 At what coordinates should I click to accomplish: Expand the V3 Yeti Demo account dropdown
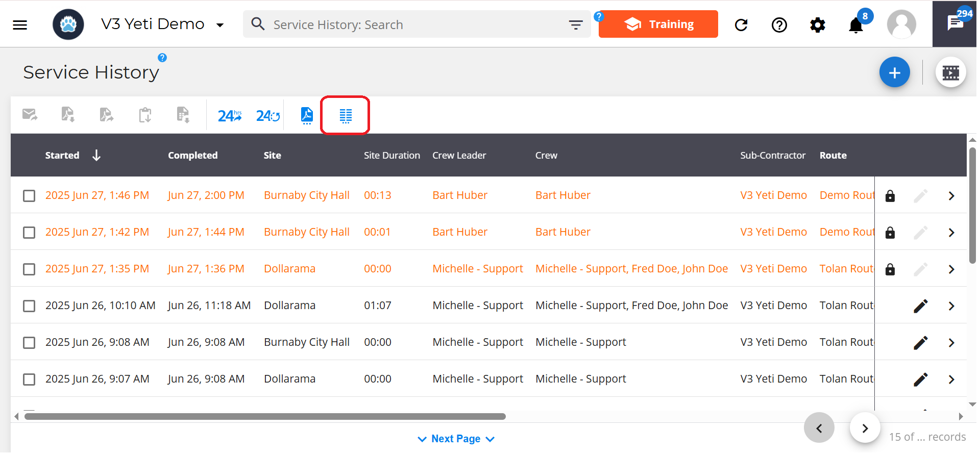[x=220, y=25]
